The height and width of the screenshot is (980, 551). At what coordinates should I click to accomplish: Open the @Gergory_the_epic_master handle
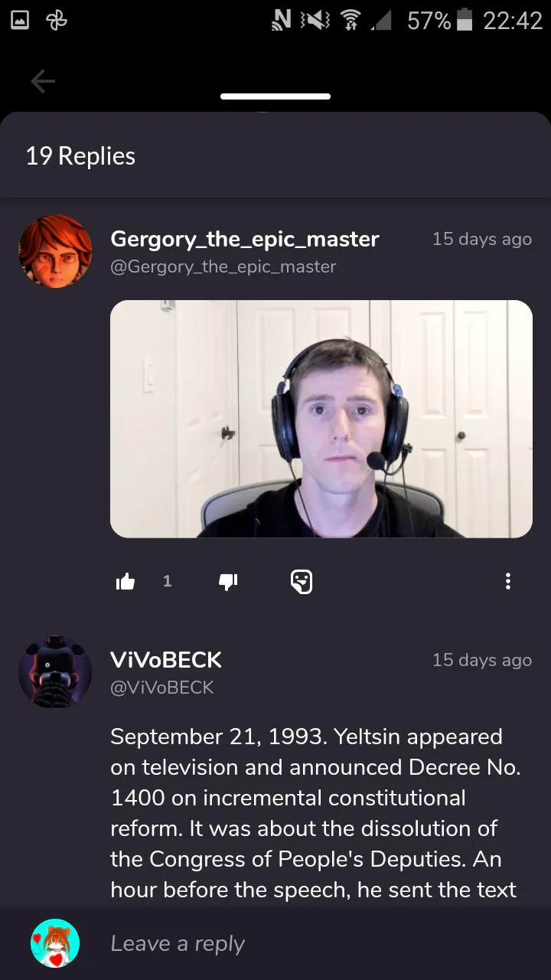(223, 266)
